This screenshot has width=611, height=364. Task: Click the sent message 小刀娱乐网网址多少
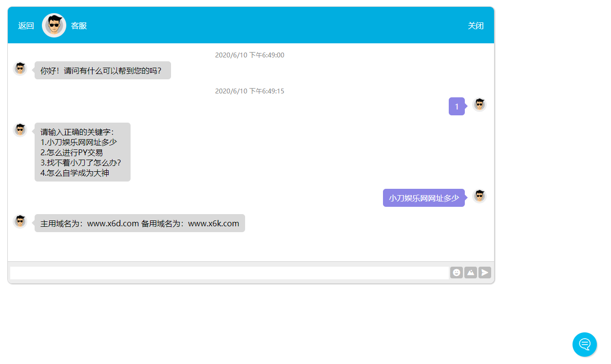click(x=423, y=198)
